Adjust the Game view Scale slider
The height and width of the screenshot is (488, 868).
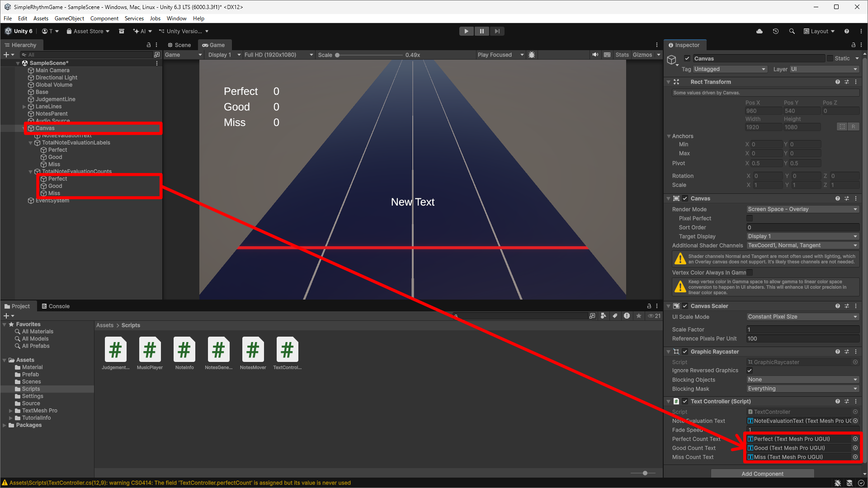337,55
